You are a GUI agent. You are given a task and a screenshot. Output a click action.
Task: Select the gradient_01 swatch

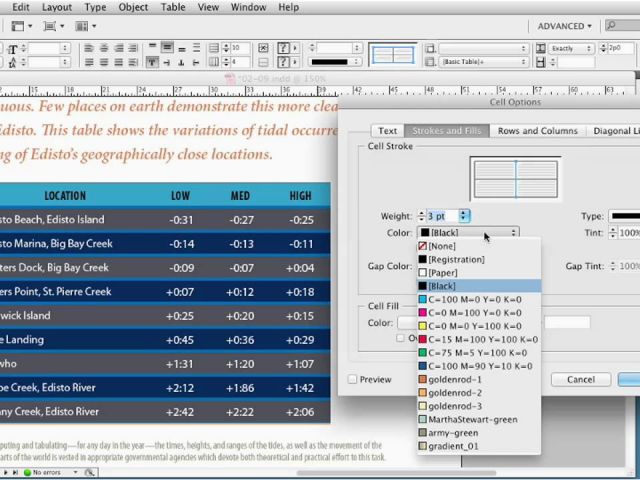click(x=479, y=446)
